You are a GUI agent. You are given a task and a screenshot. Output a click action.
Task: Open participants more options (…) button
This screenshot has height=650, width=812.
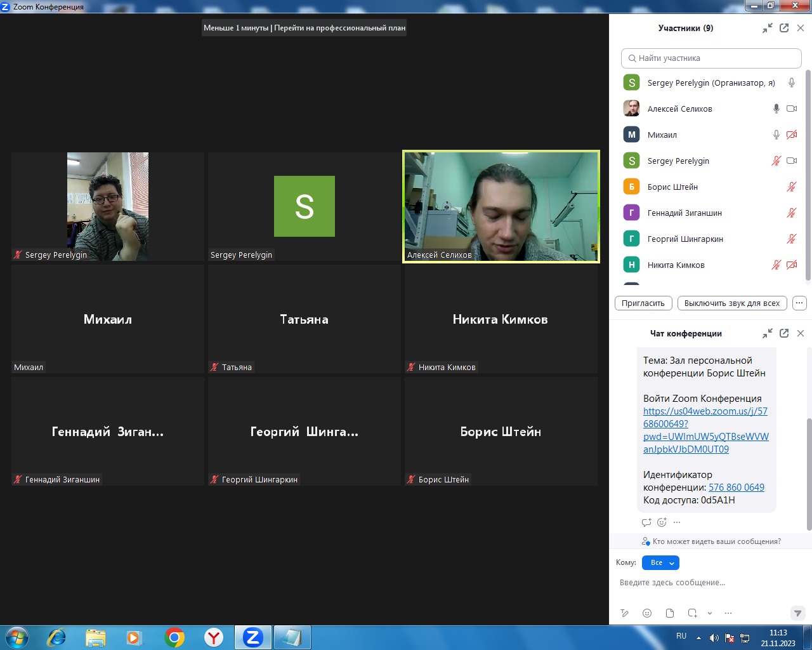pyautogui.click(x=799, y=303)
